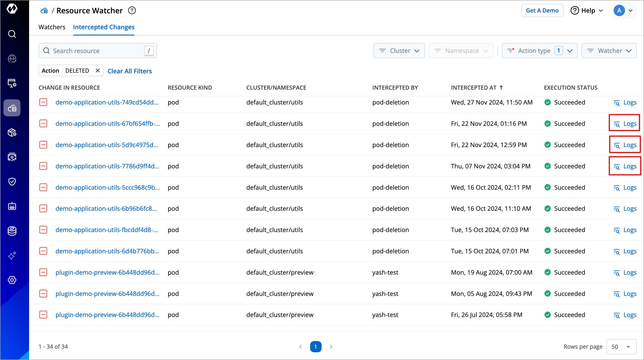This screenshot has width=644, height=360.
Task: Open Global Configurations gear in sidebar
Action: click(12, 280)
